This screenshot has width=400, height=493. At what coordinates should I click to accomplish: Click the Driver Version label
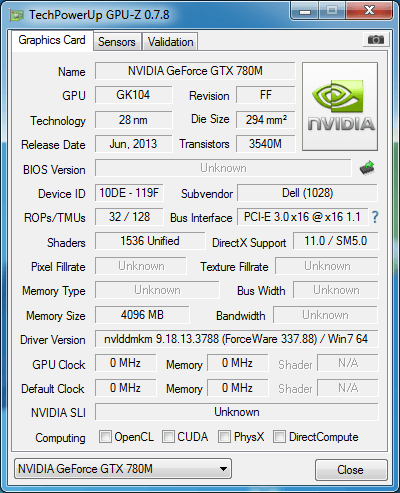coord(53,340)
